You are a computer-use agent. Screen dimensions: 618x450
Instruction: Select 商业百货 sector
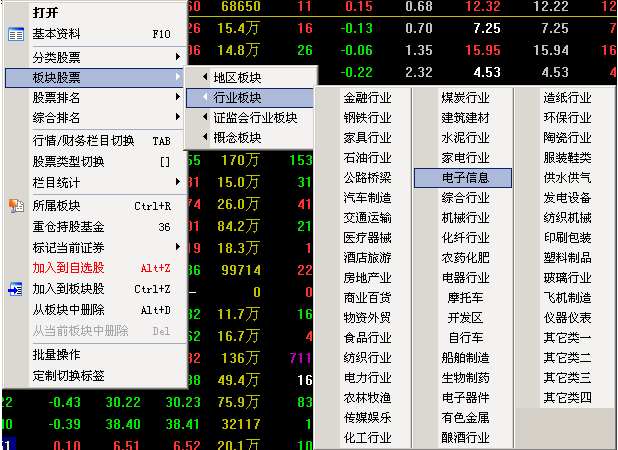367,298
